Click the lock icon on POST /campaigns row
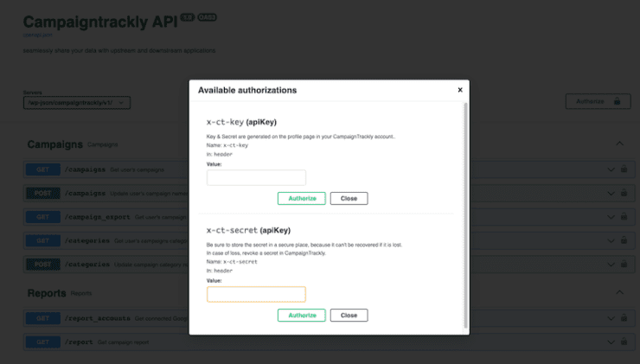 [x=624, y=194]
